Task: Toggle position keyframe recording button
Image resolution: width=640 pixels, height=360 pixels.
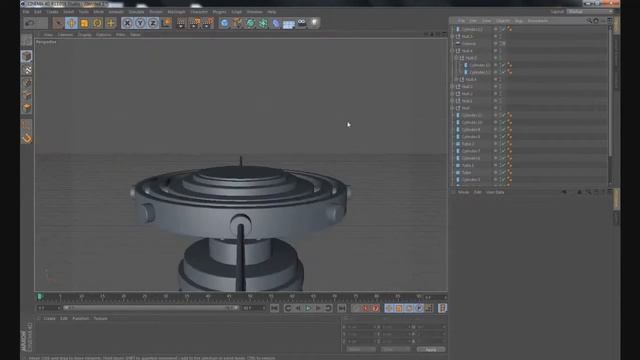Action: click(389, 308)
